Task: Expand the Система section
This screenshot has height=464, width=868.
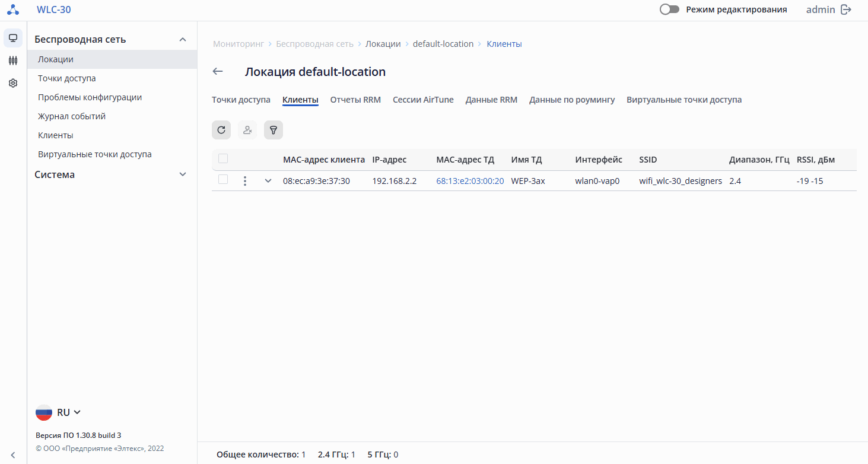Action: (183, 174)
